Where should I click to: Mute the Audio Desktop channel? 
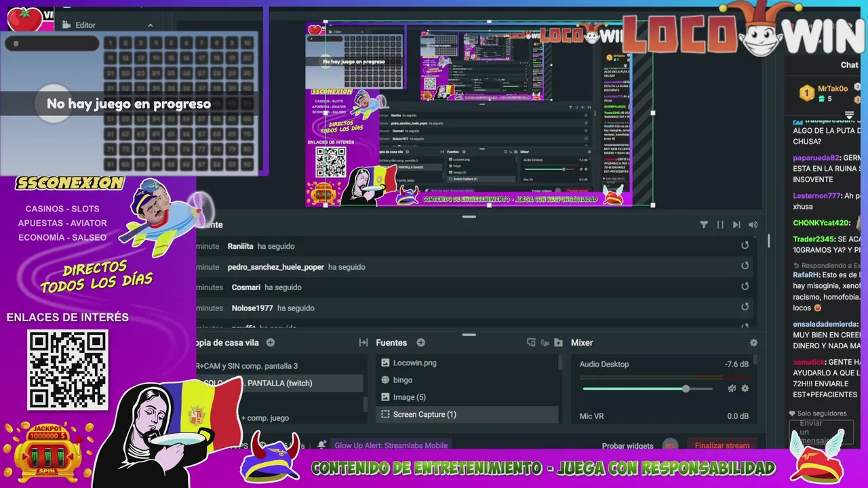(732, 388)
